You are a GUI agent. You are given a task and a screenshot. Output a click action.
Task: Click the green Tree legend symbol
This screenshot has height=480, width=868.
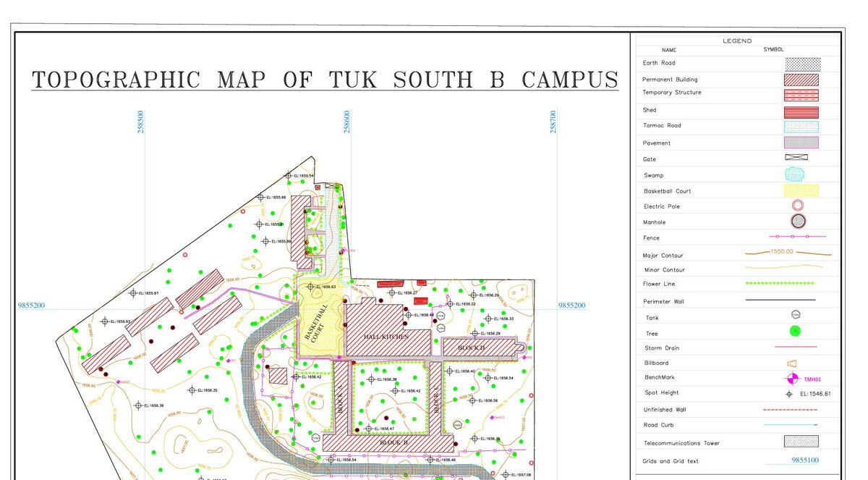[x=795, y=332]
